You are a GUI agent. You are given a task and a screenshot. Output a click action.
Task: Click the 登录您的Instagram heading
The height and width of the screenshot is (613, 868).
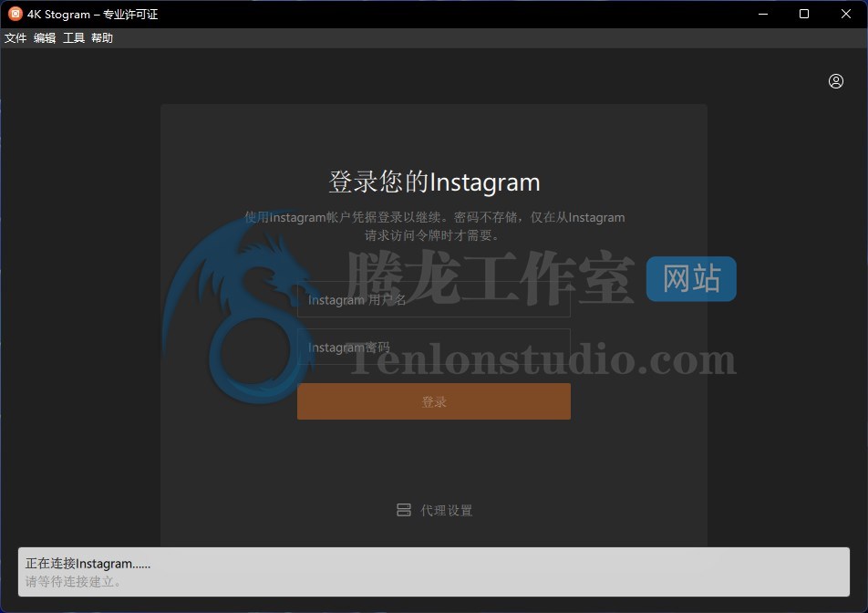tap(434, 182)
